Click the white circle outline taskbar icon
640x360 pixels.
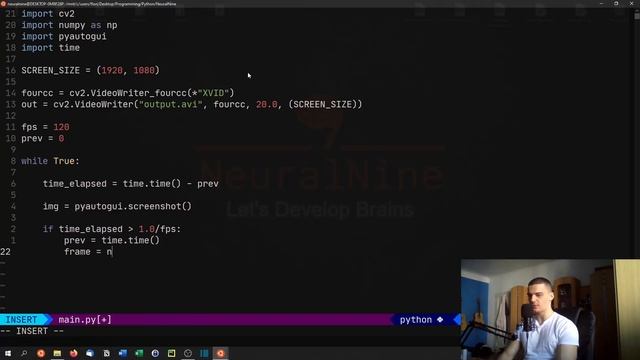pos(188,353)
